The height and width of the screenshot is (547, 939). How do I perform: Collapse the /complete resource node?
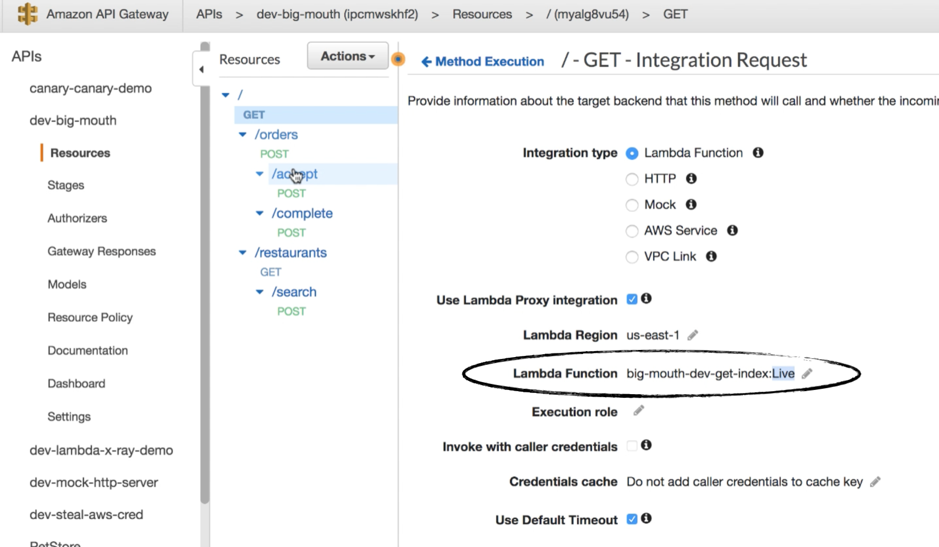259,213
